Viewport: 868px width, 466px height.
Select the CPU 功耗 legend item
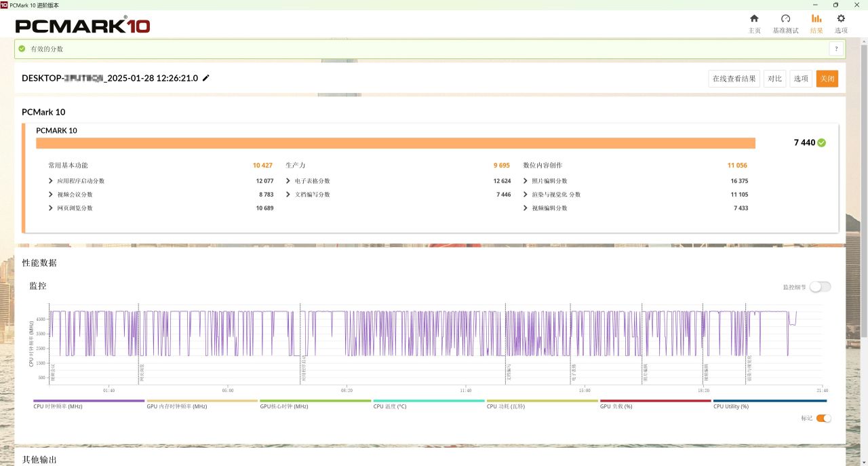542,404
